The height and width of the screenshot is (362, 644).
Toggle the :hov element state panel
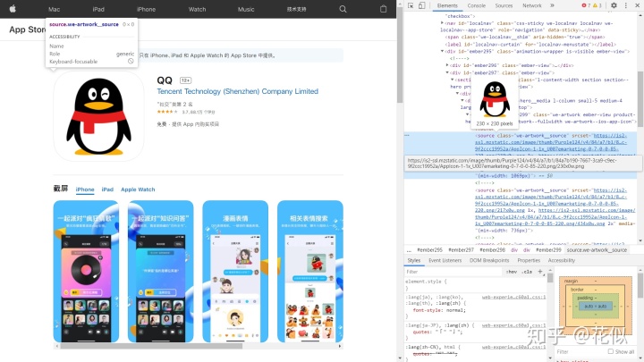click(512, 272)
